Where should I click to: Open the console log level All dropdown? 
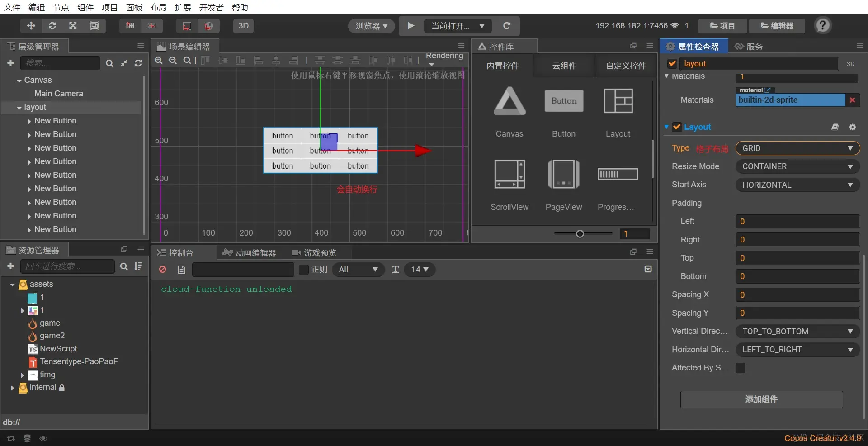tap(359, 270)
